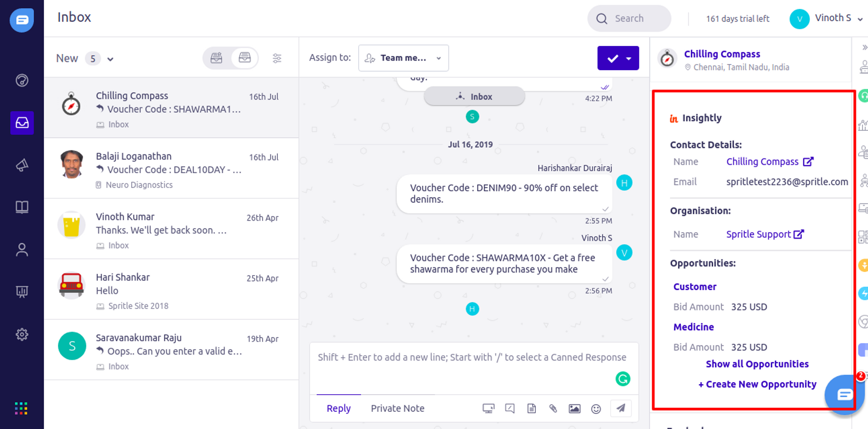Click the canned response icon in reply toolbar
868x429 pixels.
point(510,408)
